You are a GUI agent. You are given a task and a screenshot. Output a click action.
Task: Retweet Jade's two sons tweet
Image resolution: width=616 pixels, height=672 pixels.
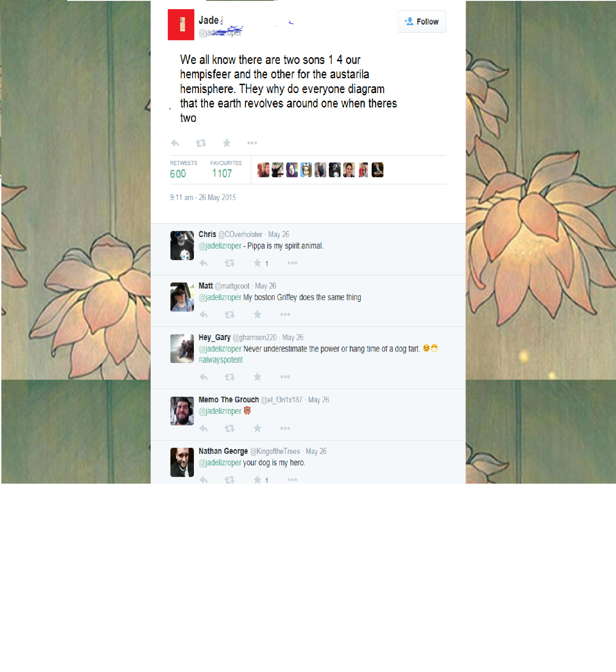click(x=201, y=143)
